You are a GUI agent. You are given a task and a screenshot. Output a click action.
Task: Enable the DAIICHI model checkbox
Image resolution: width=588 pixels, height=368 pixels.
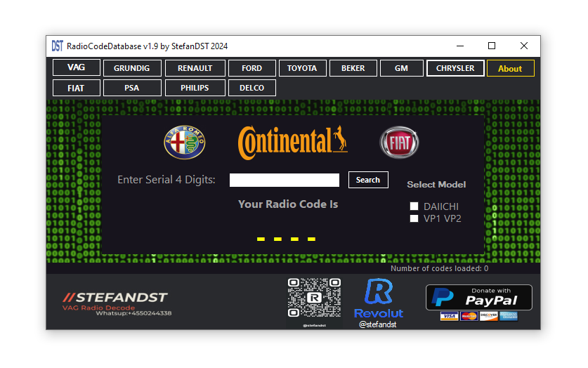click(414, 206)
